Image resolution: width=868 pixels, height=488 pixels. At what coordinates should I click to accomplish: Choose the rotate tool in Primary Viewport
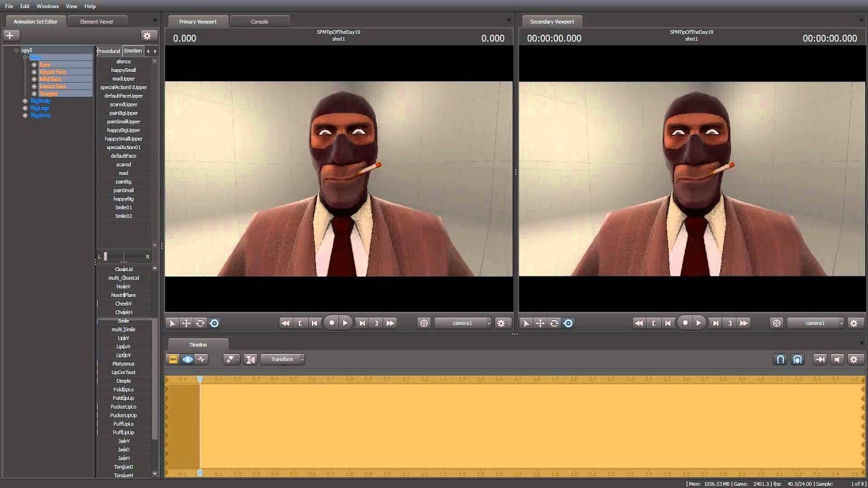pos(200,323)
